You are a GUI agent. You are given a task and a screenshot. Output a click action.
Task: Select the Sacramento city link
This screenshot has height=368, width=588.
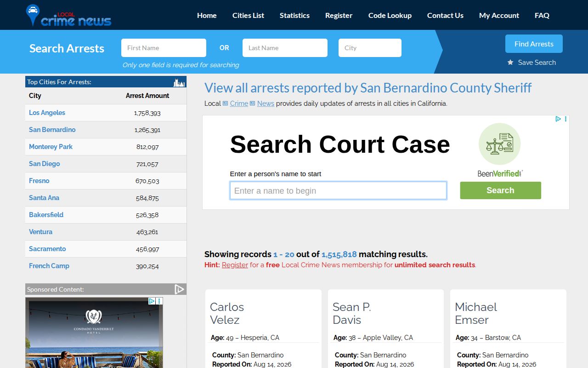(x=47, y=249)
